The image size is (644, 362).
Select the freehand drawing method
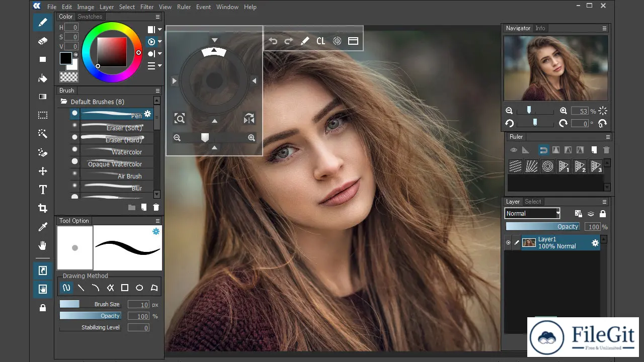66,288
